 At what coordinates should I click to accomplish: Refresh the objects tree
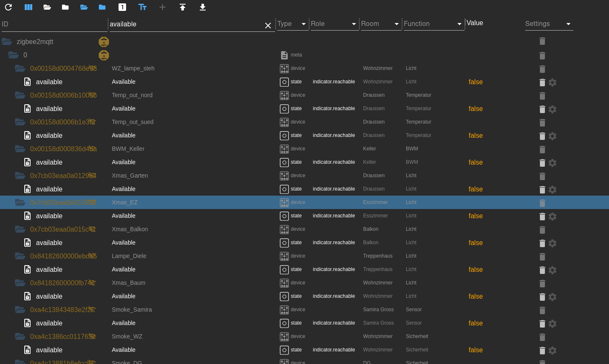[x=8, y=7]
